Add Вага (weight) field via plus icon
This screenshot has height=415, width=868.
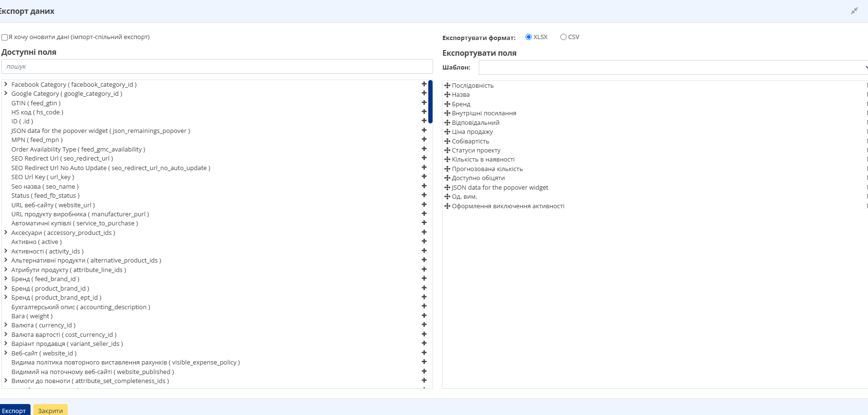pos(424,315)
